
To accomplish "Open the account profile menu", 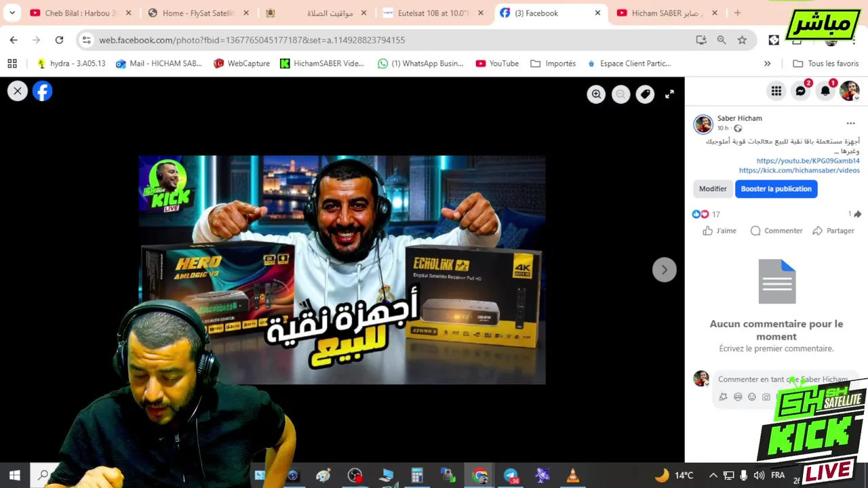I will pos(849,91).
